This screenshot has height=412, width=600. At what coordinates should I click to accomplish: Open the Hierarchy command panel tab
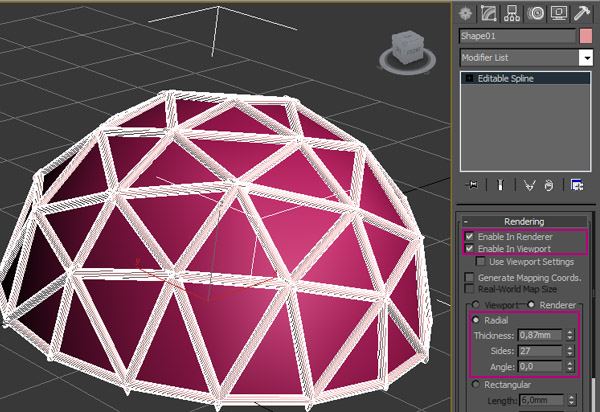(512, 13)
